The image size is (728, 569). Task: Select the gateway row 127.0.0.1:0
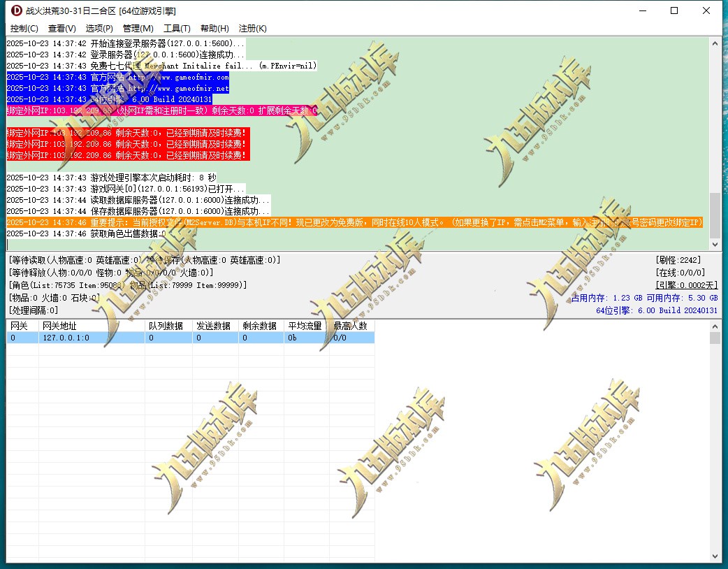[x=190, y=338]
